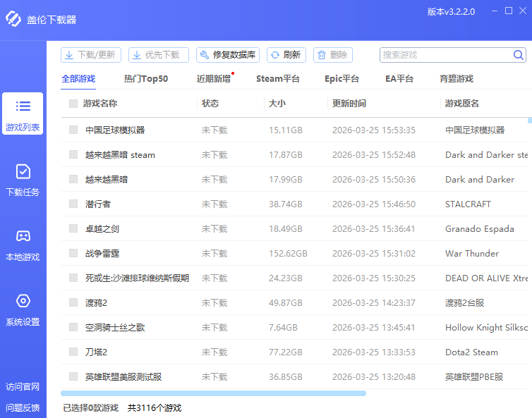Check the box for 刀塔2

tap(73, 352)
